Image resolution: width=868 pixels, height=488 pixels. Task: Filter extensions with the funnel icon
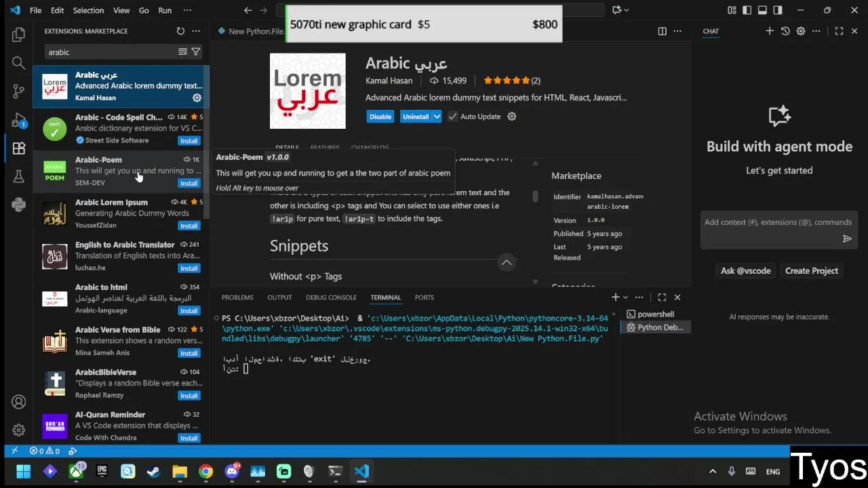click(x=195, y=52)
